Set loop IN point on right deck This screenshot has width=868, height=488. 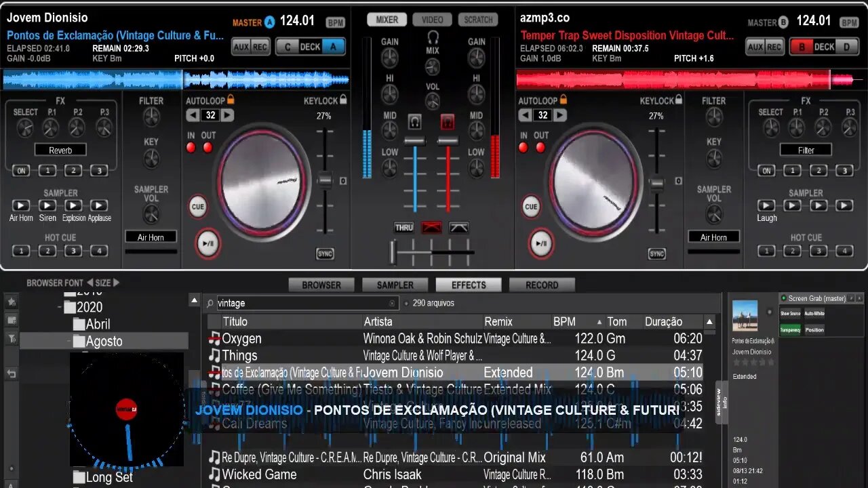(x=524, y=148)
